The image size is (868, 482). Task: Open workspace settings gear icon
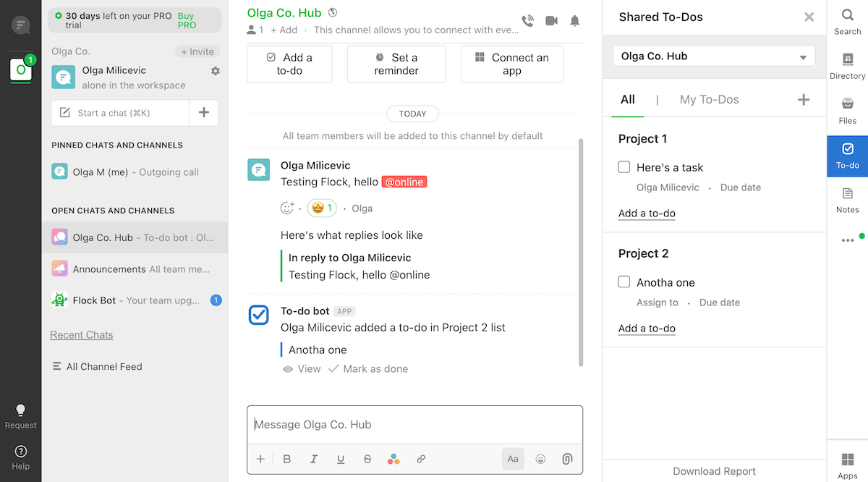(215, 71)
